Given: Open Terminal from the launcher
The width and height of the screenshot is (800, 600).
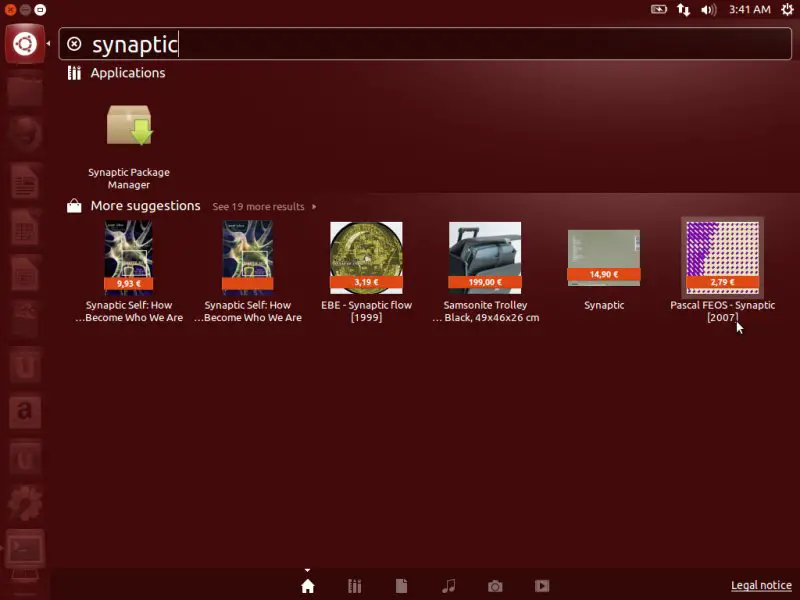Looking at the screenshot, I should pos(24,549).
